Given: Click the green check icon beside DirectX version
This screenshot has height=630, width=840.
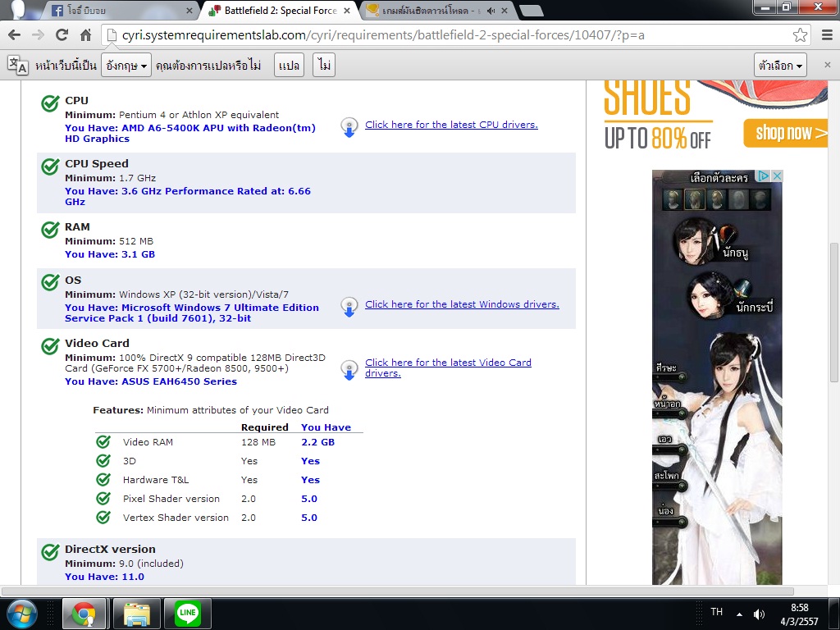Looking at the screenshot, I should (x=50, y=552).
